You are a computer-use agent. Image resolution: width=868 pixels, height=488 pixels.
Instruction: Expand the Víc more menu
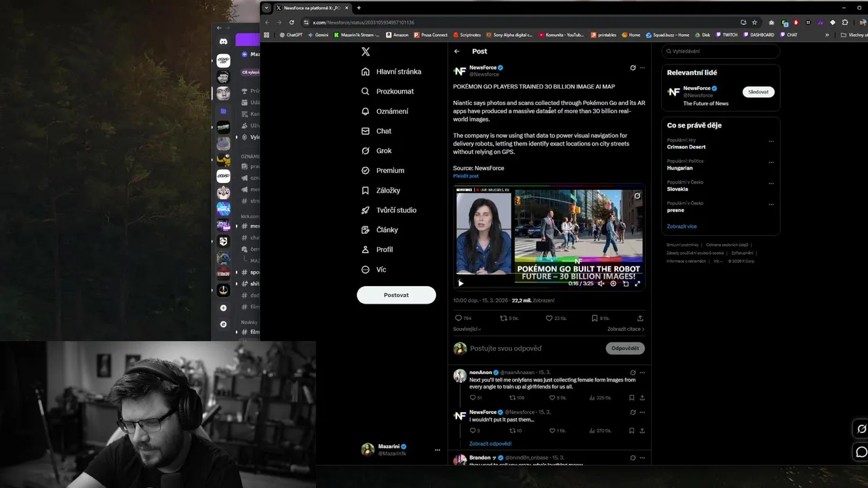[374, 269]
